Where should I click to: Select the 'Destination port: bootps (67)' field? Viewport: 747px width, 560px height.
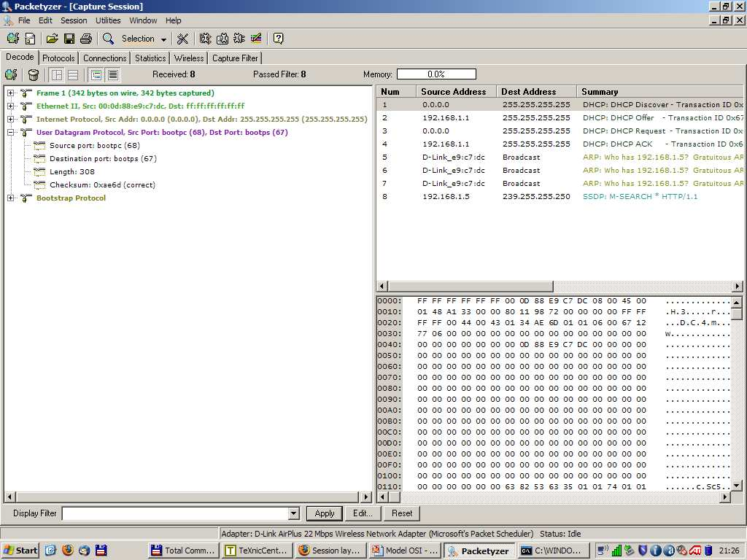103,158
